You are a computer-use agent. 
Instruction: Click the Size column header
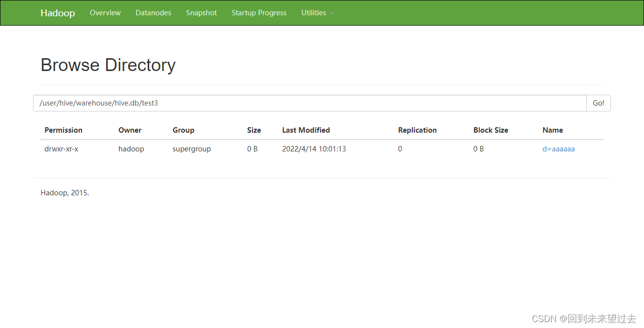(254, 130)
